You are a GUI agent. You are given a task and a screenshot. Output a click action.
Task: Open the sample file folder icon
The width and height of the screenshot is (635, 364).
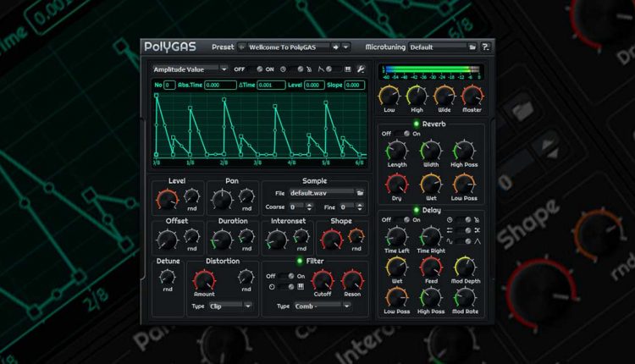pyautogui.click(x=360, y=193)
